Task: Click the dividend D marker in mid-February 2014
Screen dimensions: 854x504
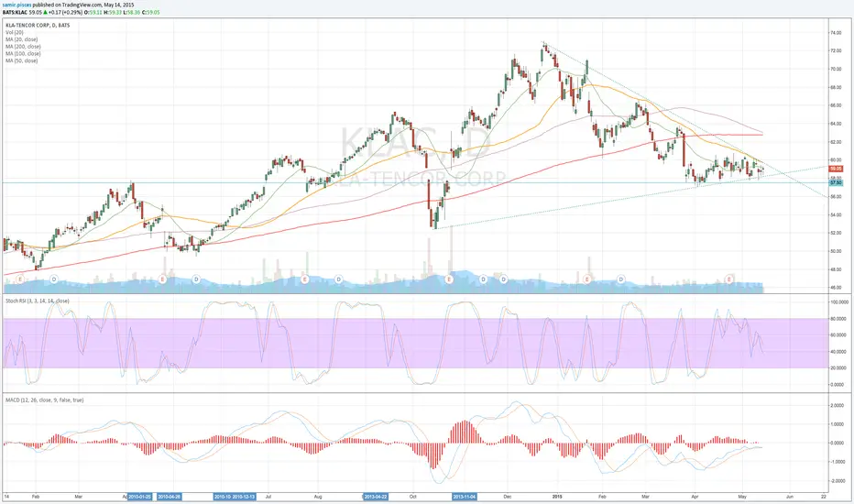Action: [x=54, y=279]
